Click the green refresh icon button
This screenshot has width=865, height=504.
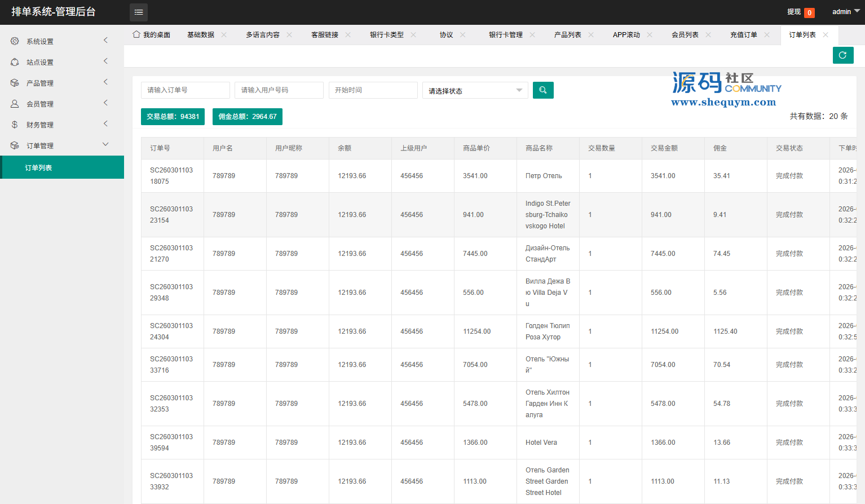click(x=842, y=55)
